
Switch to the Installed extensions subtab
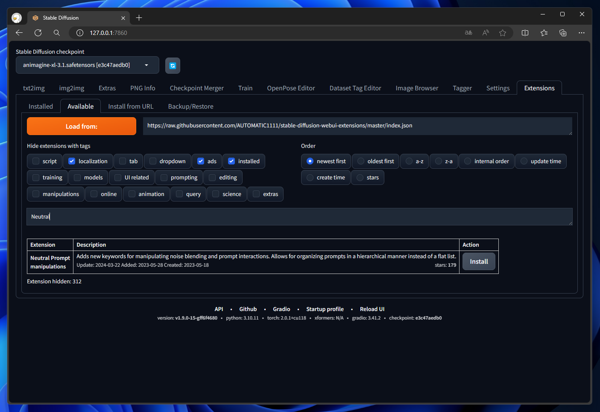pyautogui.click(x=41, y=106)
